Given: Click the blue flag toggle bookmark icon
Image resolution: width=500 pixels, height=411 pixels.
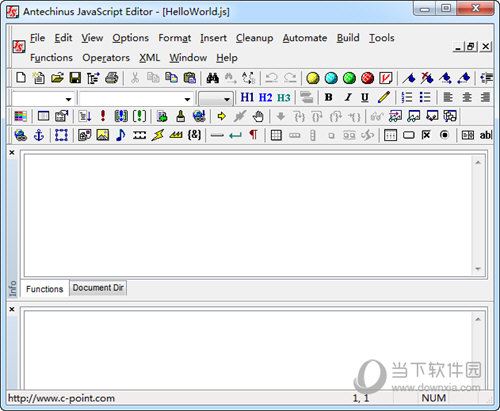Looking at the screenshot, I should coord(409,78).
